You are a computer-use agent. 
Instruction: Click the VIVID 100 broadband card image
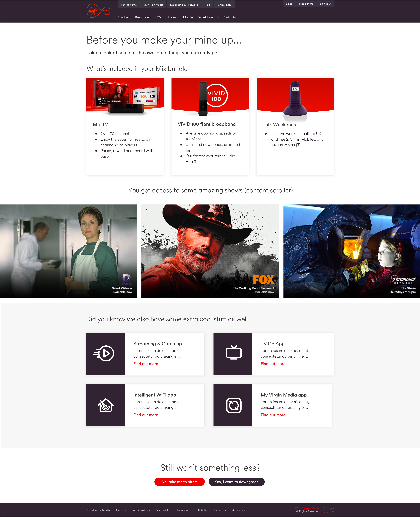click(210, 97)
